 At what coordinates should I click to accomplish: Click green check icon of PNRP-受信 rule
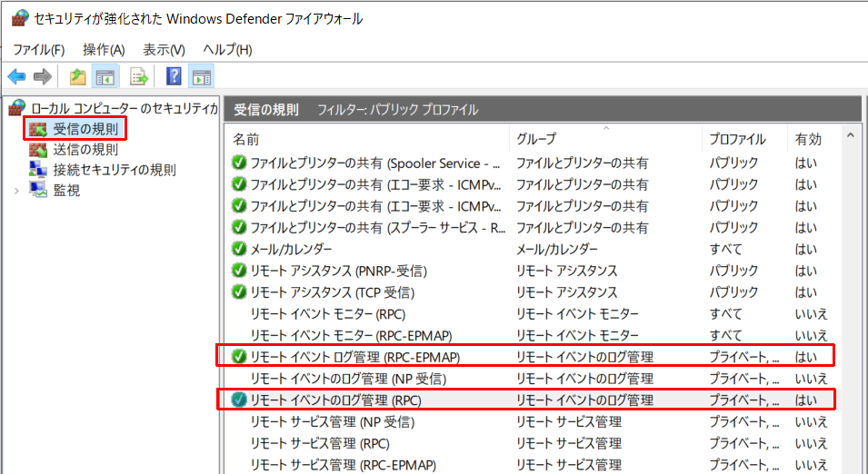point(239,271)
